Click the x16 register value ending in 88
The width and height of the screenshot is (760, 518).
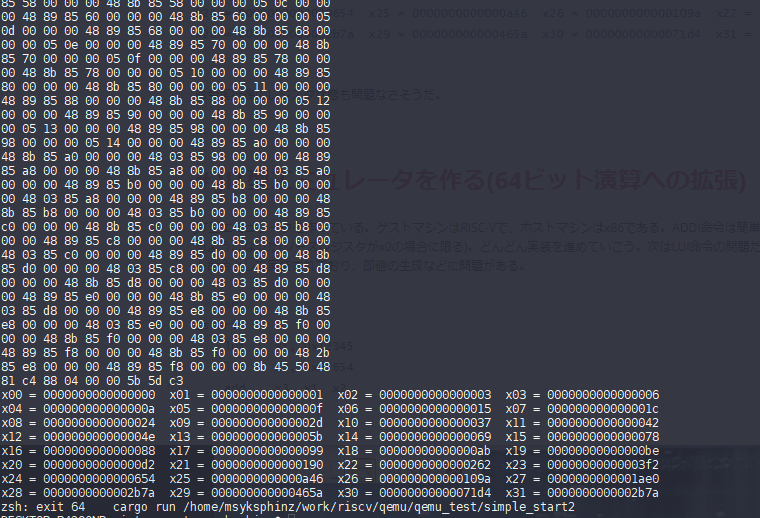pyautogui.click(x=99, y=451)
